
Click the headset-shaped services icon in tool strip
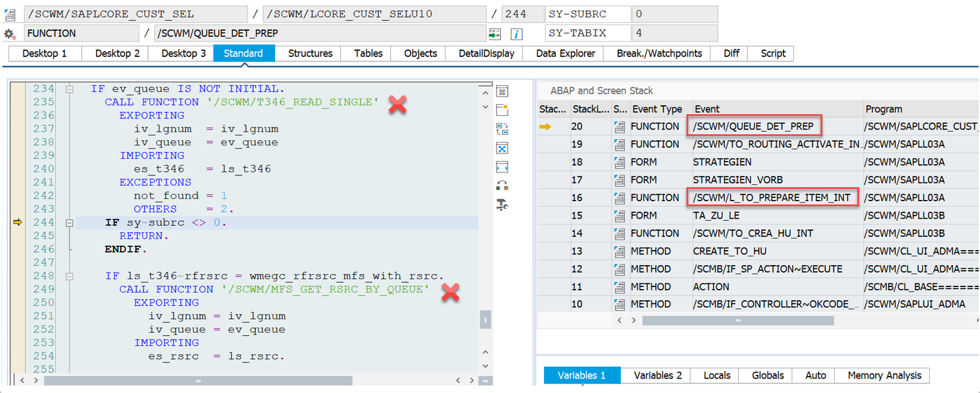click(x=502, y=185)
